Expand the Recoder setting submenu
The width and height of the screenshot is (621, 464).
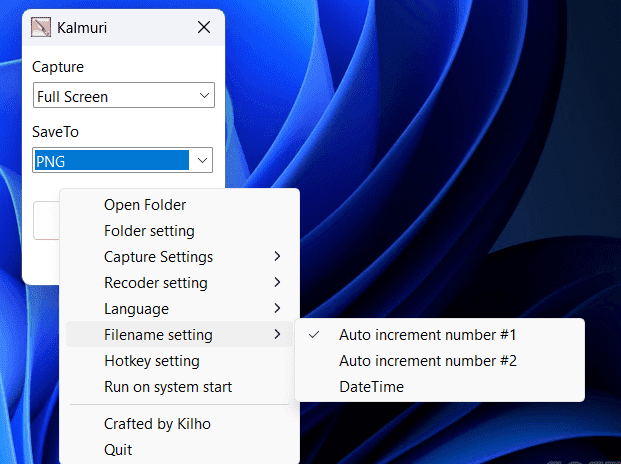156,283
